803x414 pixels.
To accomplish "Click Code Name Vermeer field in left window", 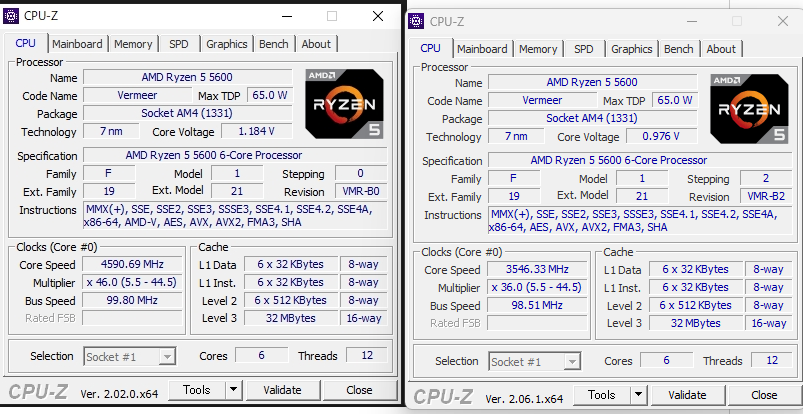I will point(137,95).
